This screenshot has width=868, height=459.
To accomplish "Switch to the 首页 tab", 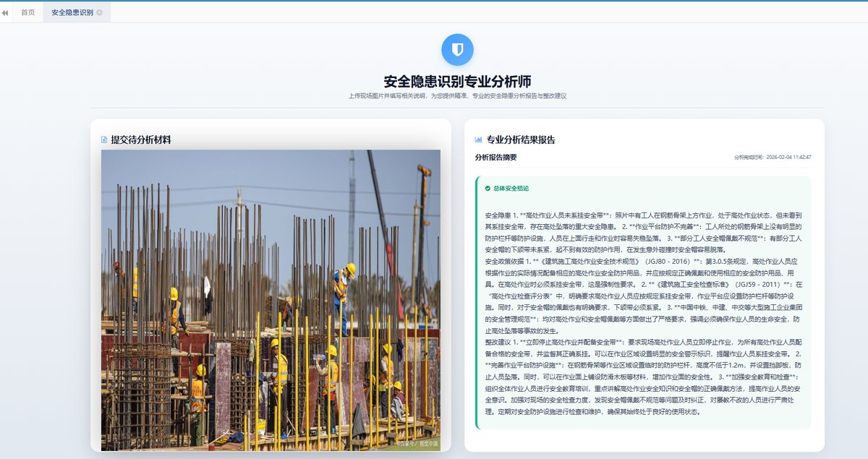I will 27,12.
